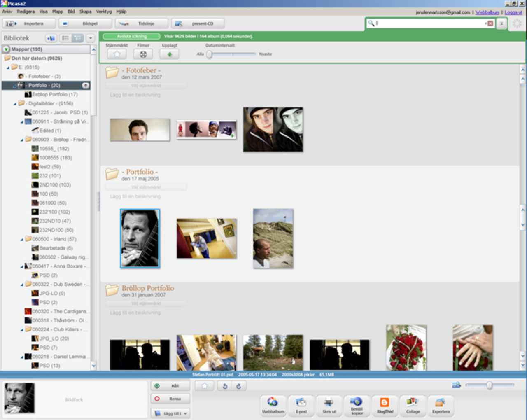Open the Skapa menu
Viewport: 527px width, 420px height.
[x=85, y=12]
